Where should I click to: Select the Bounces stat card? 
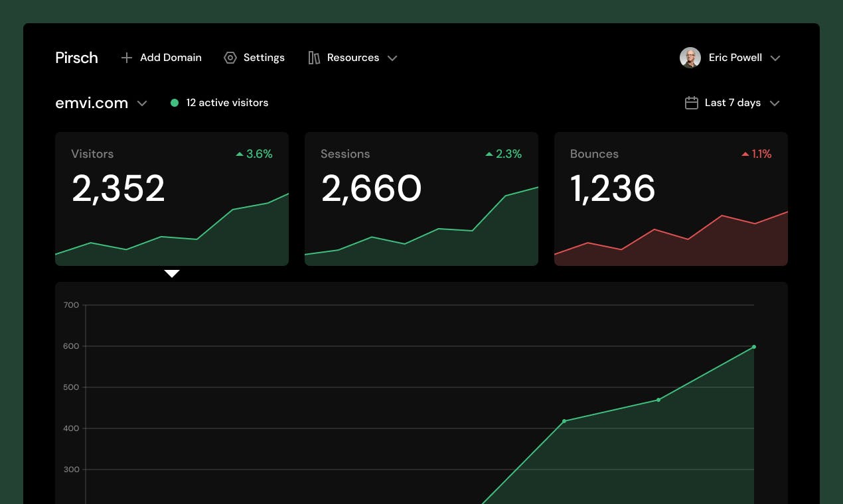[671, 198]
